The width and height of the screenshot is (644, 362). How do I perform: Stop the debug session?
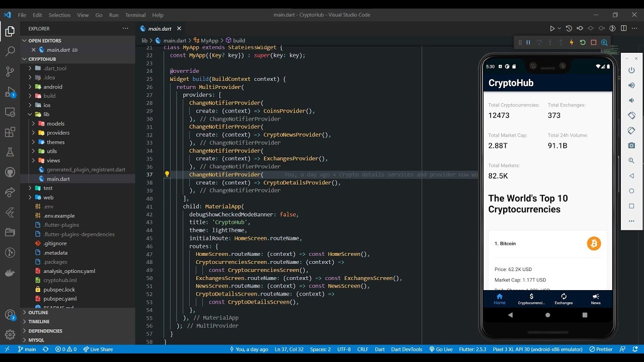[594, 43]
